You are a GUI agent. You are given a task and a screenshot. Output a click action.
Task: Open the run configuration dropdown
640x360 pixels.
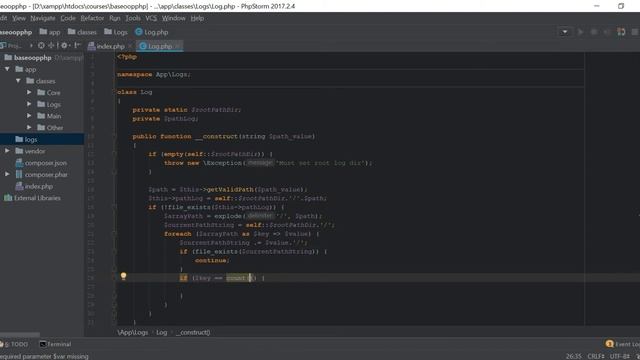click(565, 32)
